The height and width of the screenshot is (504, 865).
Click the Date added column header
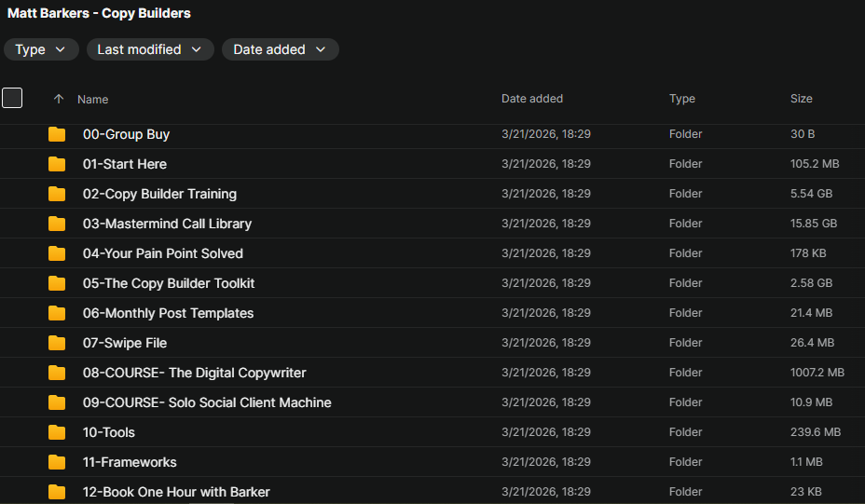coord(531,99)
